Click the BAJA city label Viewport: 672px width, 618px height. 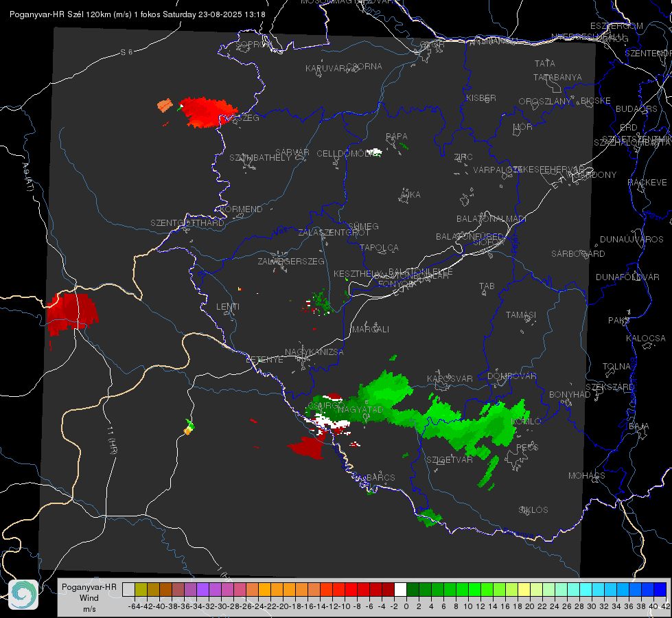tap(639, 426)
